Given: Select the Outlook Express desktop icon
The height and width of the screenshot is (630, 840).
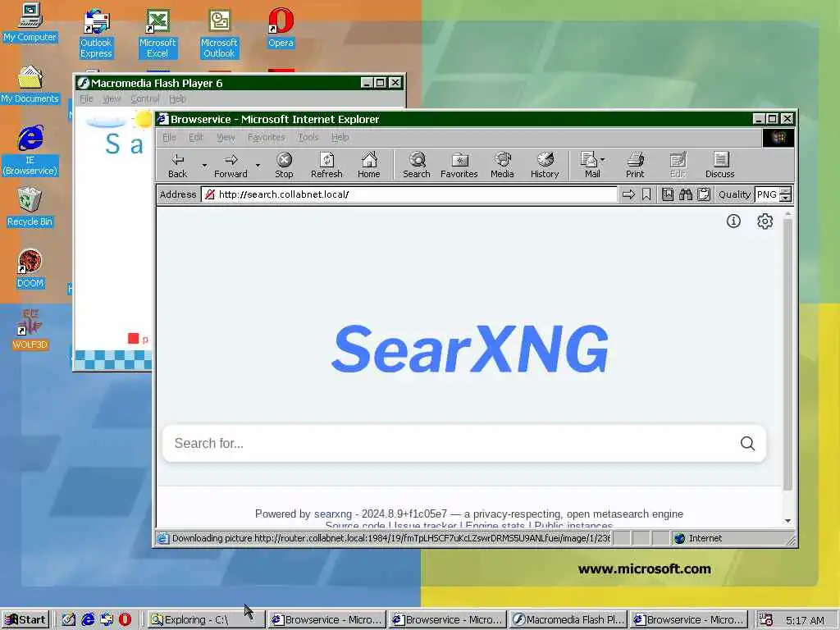Looking at the screenshot, I should 96,33.
